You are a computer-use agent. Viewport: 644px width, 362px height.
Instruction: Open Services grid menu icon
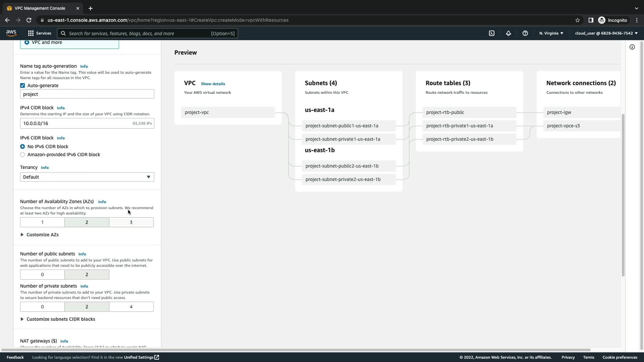[31, 33]
